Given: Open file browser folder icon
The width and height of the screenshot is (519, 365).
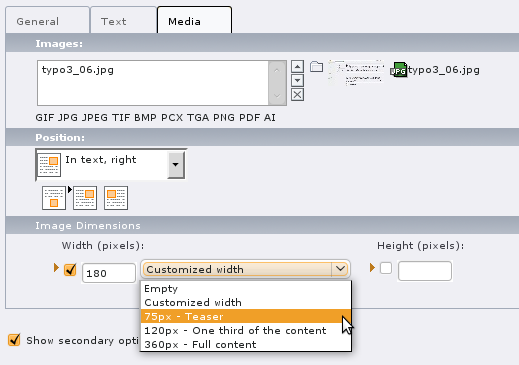Looking at the screenshot, I should pyautogui.click(x=316, y=67).
